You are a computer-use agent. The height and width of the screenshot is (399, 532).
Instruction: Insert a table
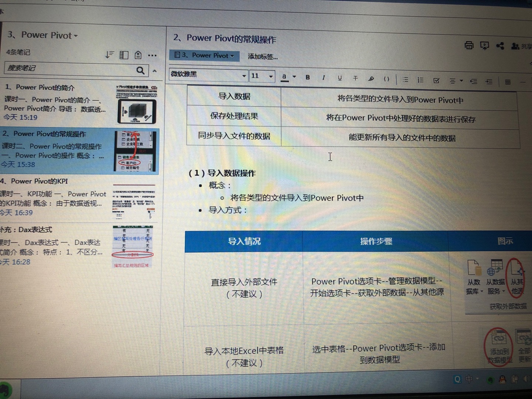click(508, 82)
